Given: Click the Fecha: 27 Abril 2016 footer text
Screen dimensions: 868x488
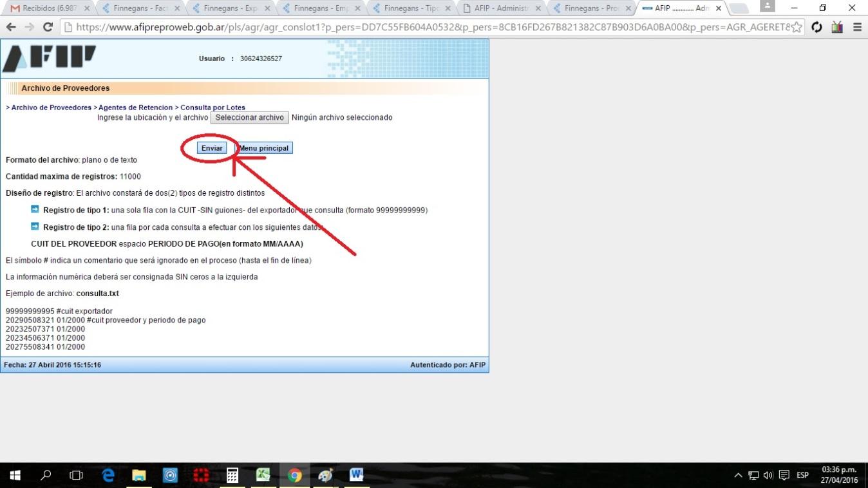Looking at the screenshot, I should click(52, 365).
